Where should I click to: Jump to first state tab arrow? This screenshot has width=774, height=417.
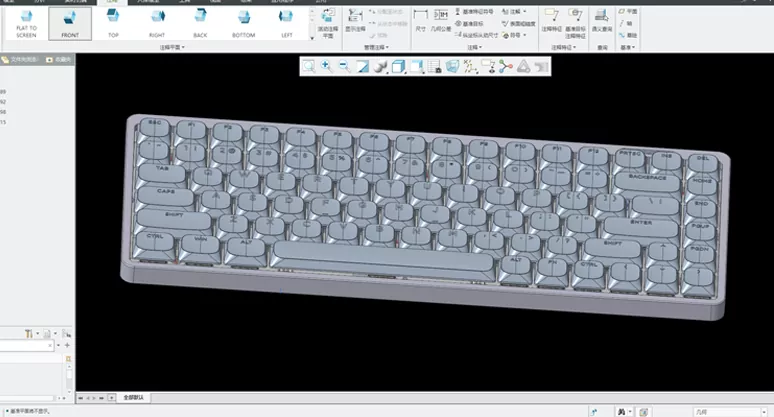[80, 398]
